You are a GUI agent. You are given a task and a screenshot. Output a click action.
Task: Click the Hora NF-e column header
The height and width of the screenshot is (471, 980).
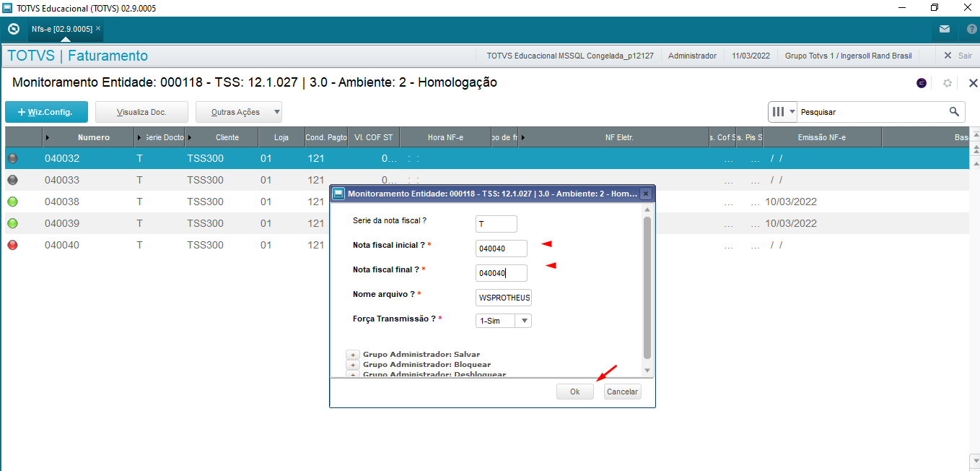[445, 137]
